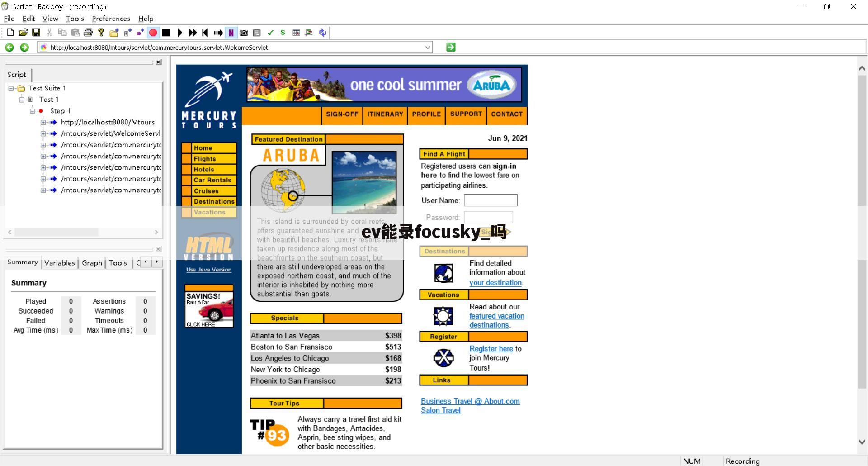Screen dimensions: 868x466
Task: Expand the /mtours/servlet/WelcomeServl request node
Action: click(x=43, y=134)
